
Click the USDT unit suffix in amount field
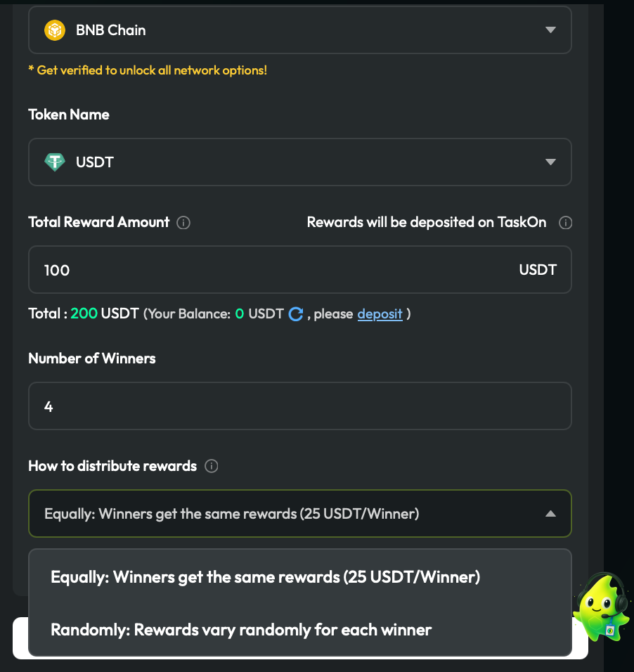coord(538,270)
